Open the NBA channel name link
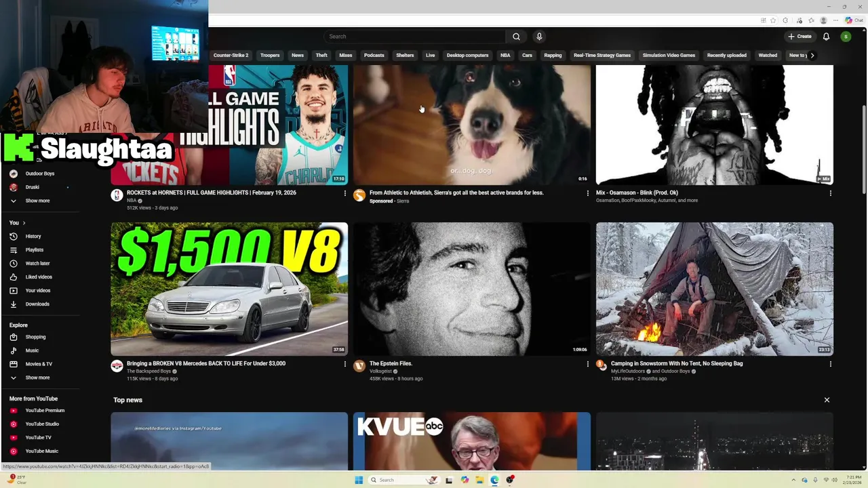 [132, 201]
